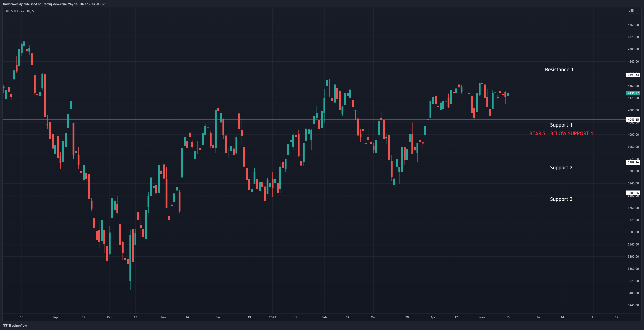Click the Apr label on time axis
The image size is (644, 330).
pos(433,317)
